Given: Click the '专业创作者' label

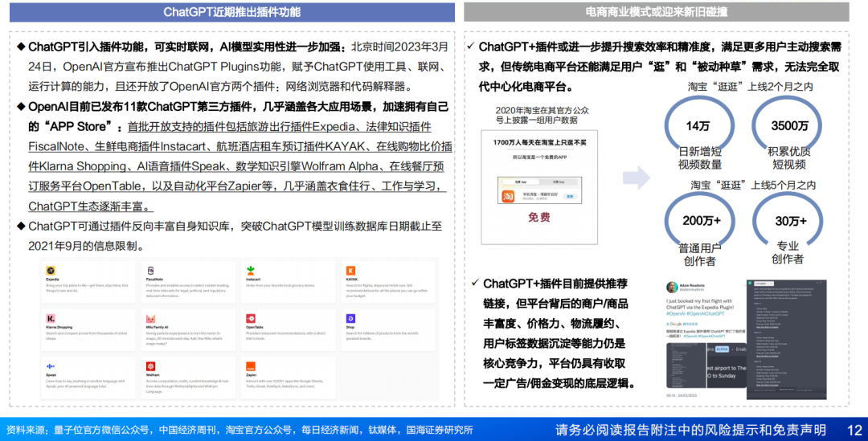Looking at the screenshot, I should tap(787, 252).
